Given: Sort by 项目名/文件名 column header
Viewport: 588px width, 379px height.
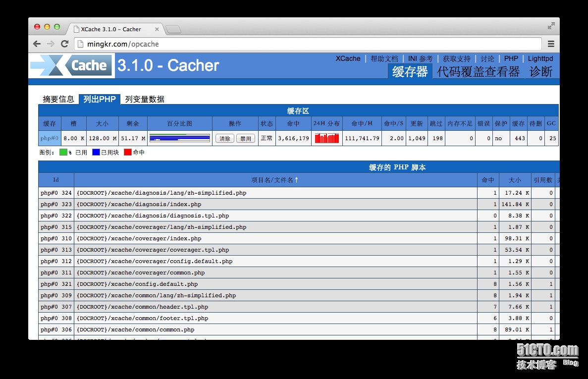Looking at the screenshot, I should [x=275, y=180].
